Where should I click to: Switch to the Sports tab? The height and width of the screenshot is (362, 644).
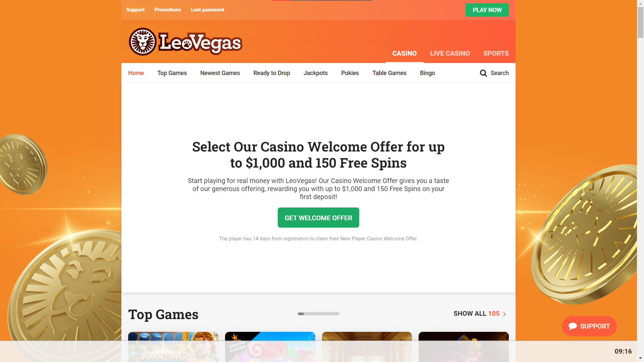click(x=496, y=53)
